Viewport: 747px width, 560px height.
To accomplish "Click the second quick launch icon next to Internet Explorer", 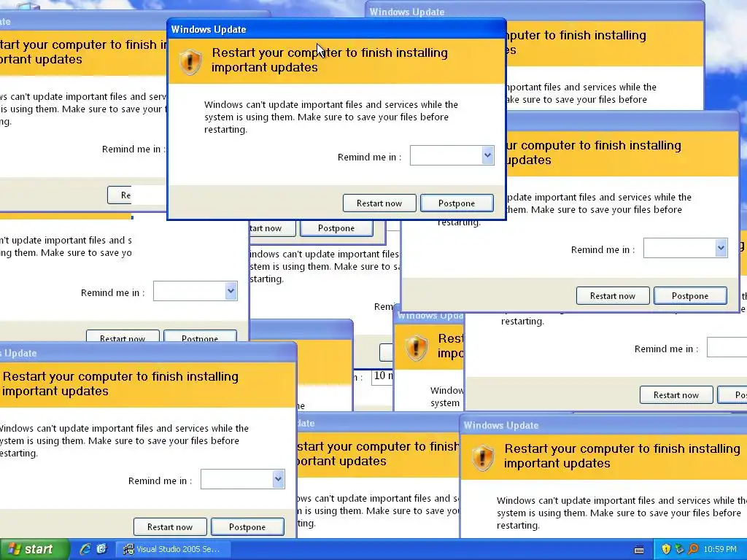I will click(102, 549).
